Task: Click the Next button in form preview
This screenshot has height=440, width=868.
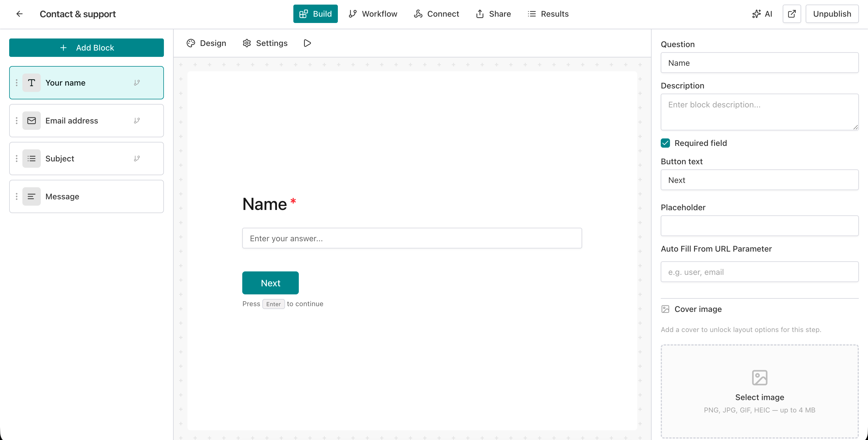Action: tap(270, 283)
